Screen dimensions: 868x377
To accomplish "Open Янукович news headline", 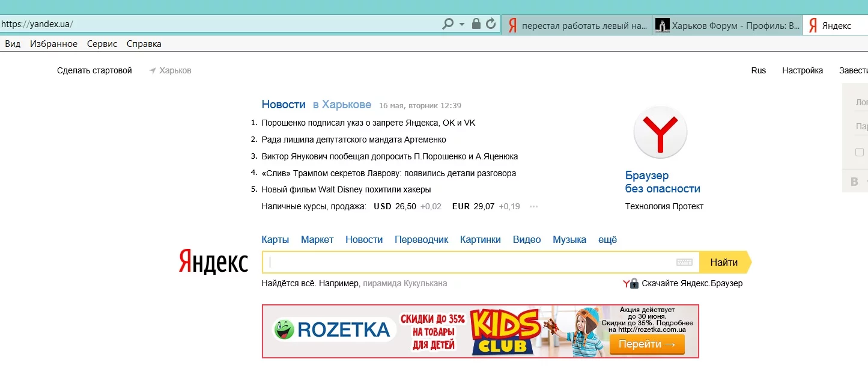I will [389, 156].
